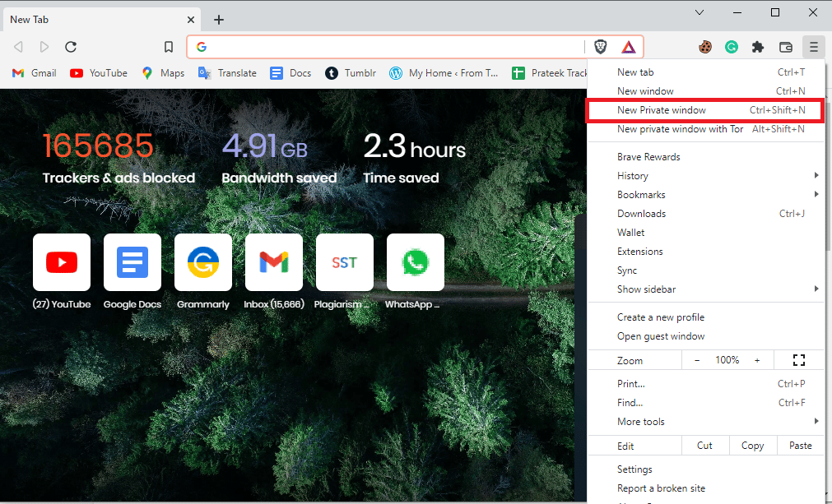The width and height of the screenshot is (832, 504).
Task: Increase zoom with the plus button
Action: tap(757, 360)
